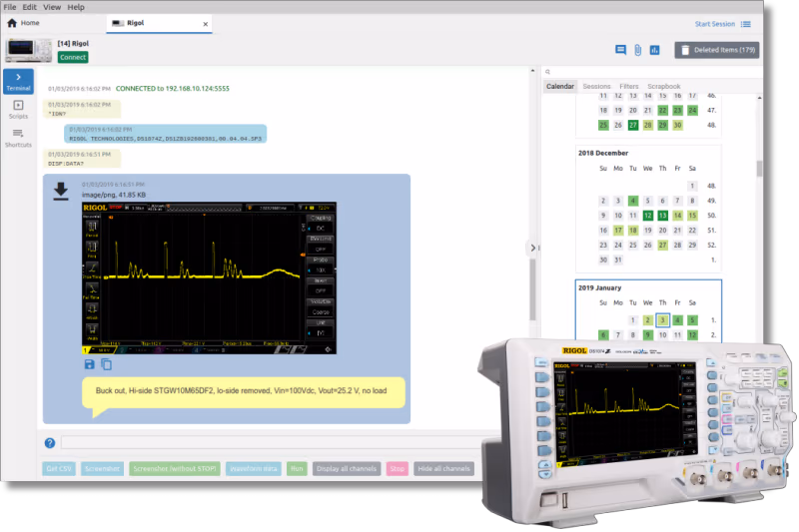Screen dimensions: 799x532
Task: Open the Edit menu
Action: pyautogui.click(x=29, y=7)
